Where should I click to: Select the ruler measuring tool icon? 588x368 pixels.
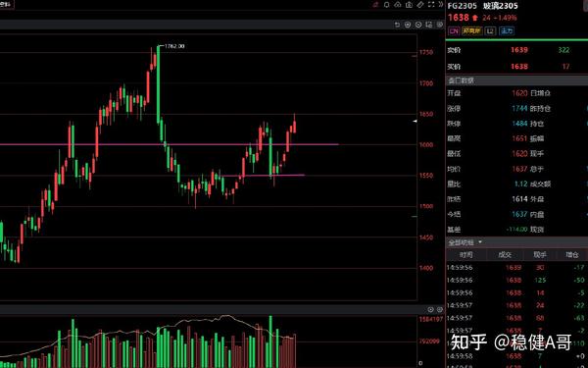[420, 5]
